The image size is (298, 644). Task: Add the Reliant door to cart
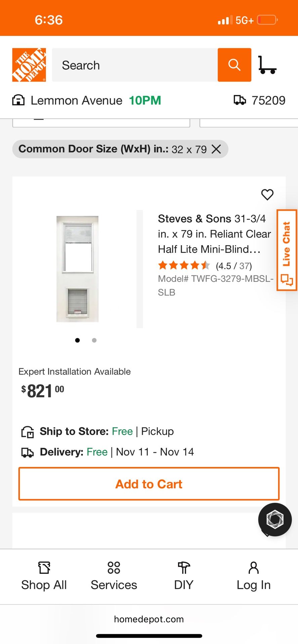149,484
